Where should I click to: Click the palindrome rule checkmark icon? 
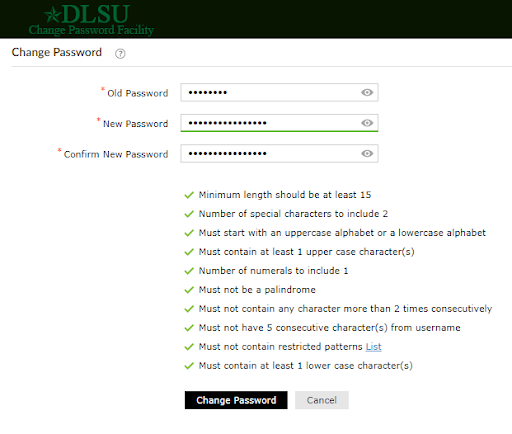pyautogui.click(x=189, y=290)
